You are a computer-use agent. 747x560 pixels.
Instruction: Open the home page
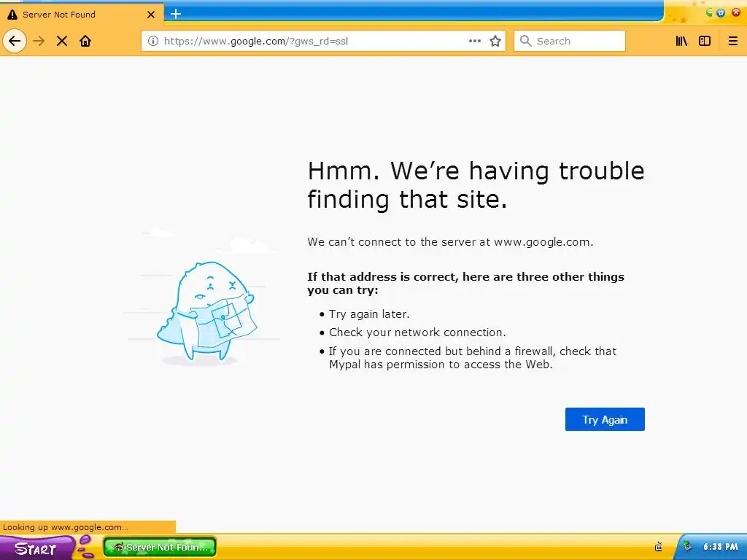coord(85,41)
